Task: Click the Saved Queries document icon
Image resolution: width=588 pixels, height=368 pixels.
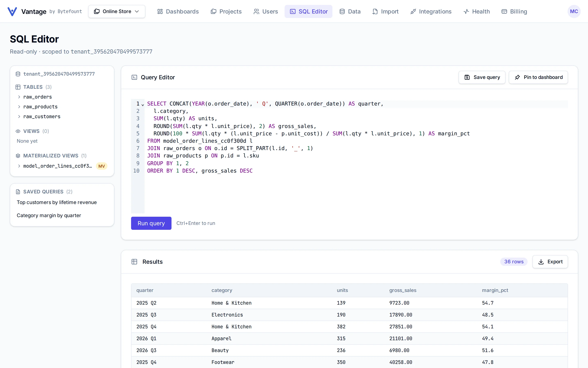Action: click(18, 192)
